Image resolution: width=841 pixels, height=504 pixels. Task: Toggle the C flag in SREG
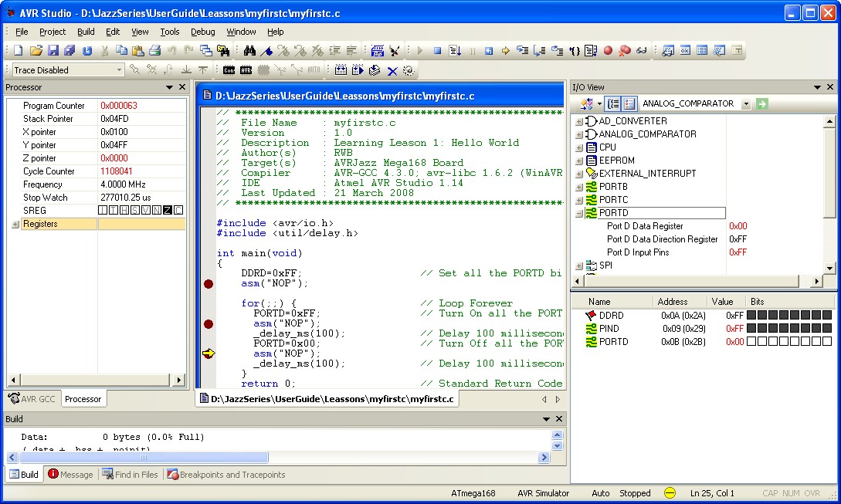[x=178, y=210]
